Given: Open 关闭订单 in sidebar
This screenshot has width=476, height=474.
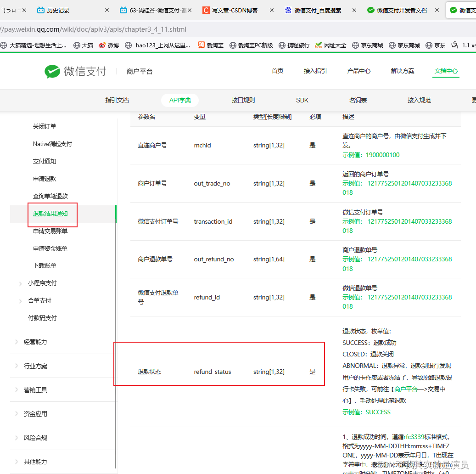Looking at the screenshot, I should click(45, 126).
